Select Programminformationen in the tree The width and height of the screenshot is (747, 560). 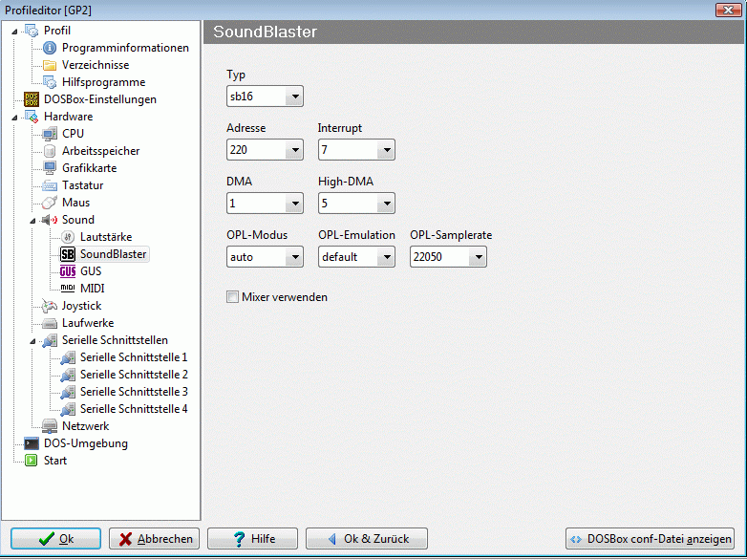(125, 48)
